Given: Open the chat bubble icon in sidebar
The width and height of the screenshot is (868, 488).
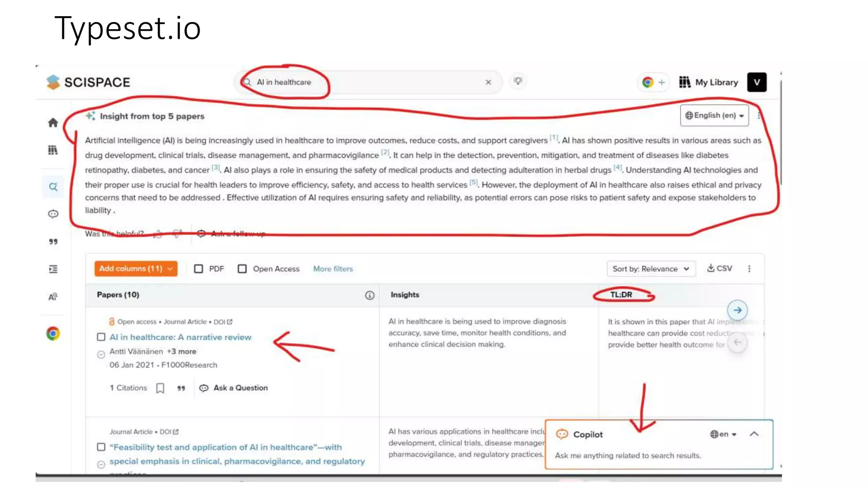Looking at the screenshot, I should [x=53, y=214].
